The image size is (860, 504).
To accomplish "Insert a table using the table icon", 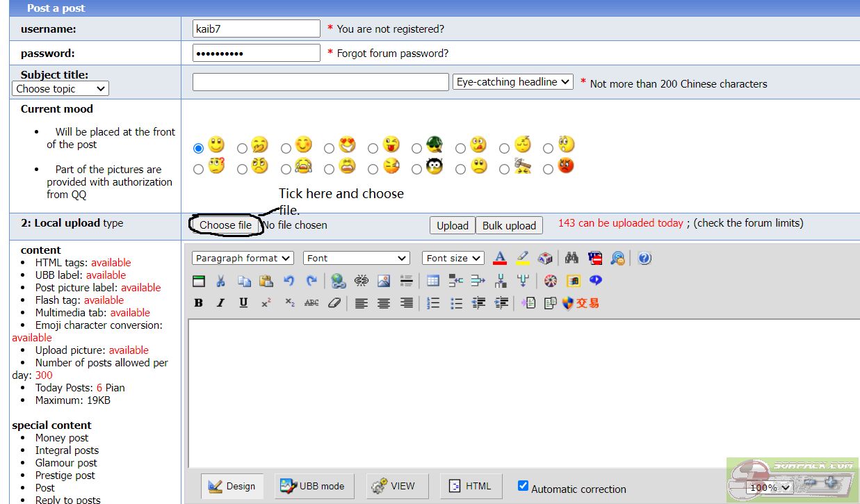I will (x=433, y=281).
